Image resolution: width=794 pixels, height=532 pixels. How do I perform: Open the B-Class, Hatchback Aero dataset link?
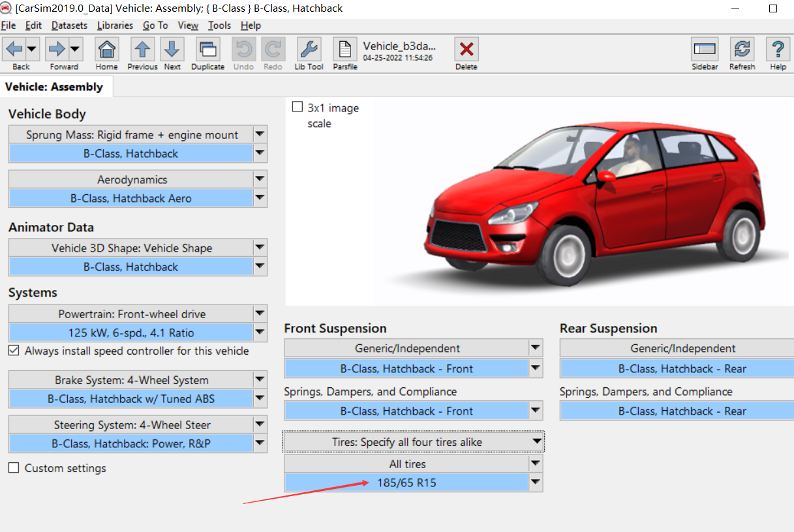click(x=131, y=198)
